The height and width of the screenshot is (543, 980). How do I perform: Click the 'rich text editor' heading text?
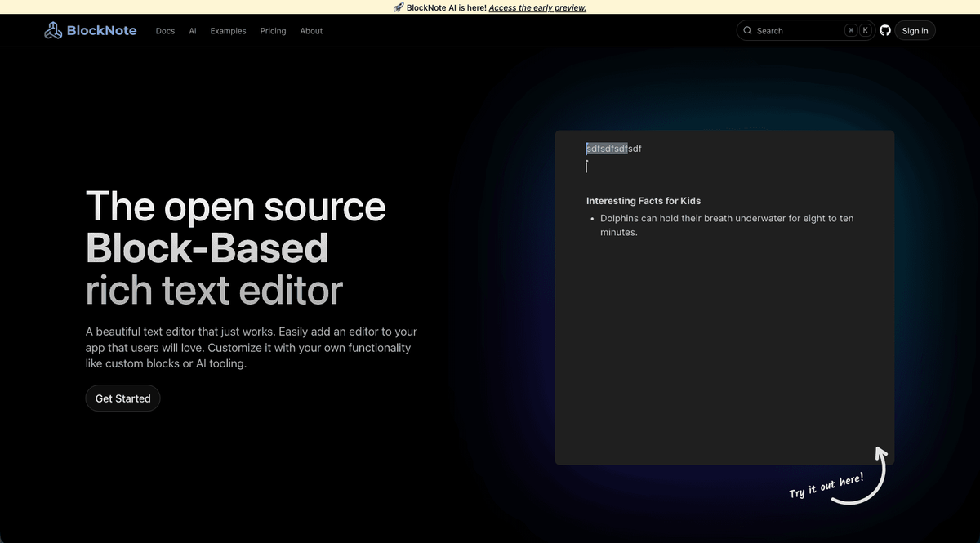214,290
